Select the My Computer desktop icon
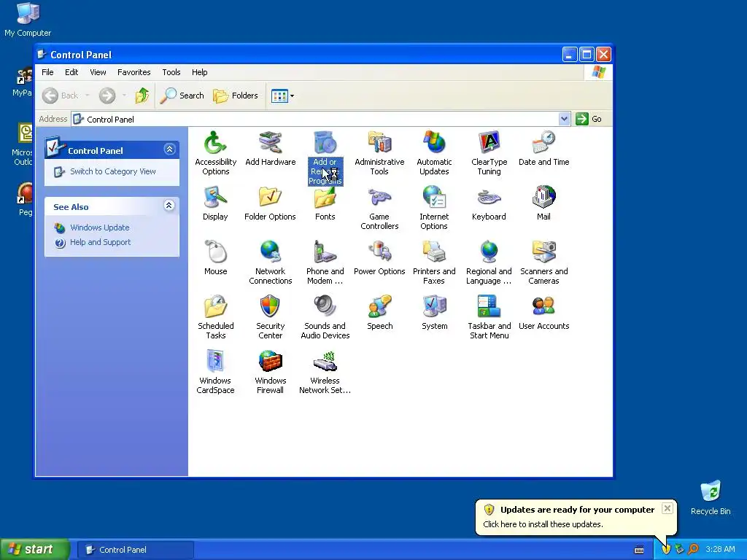Screen dimensions: 747x560 (x=28, y=20)
